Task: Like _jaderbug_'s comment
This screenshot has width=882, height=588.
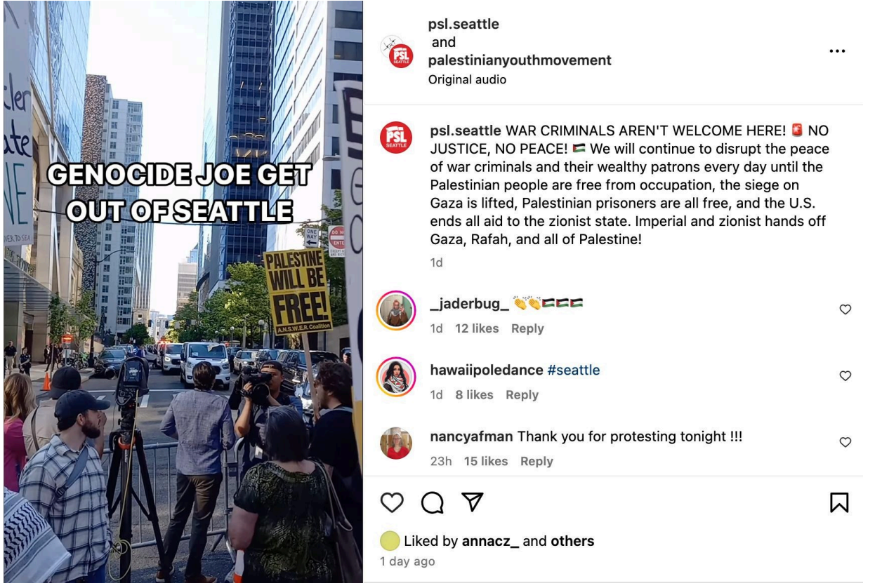Action: (x=845, y=309)
